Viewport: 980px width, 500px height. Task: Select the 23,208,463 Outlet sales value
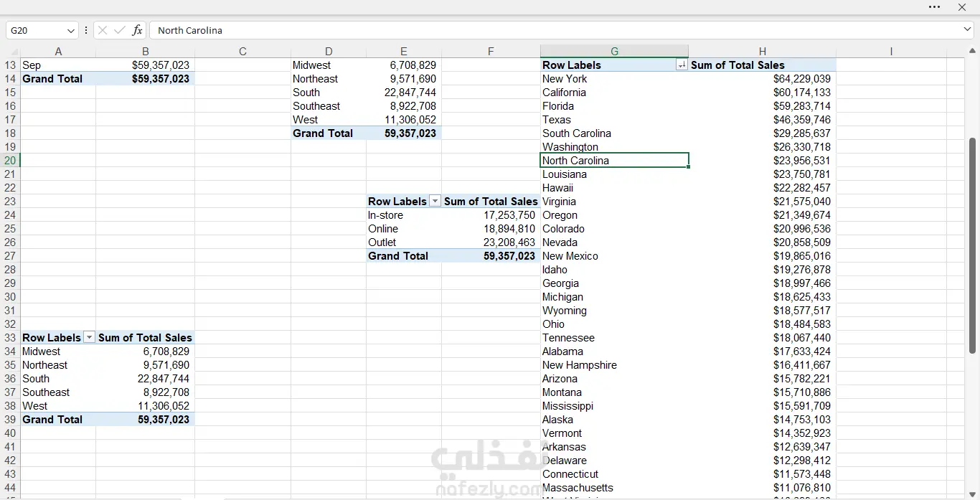tap(491, 242)
